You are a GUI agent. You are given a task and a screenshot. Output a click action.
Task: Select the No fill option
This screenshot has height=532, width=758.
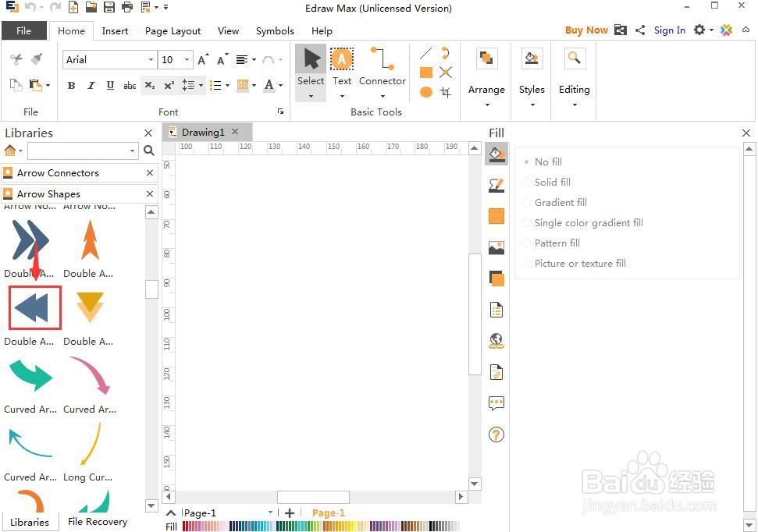click(543, 162)
